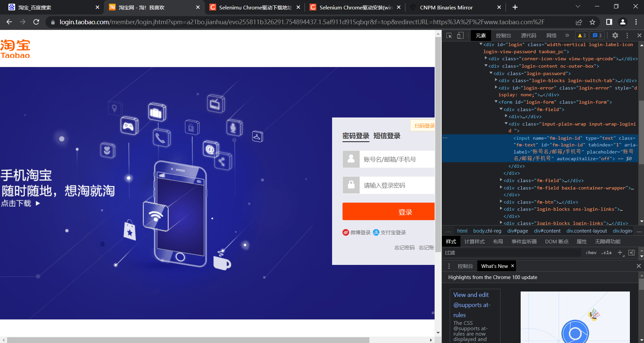The height and width of the screenshot is (343, 644).
Task: Expand the baxia-container-wrapper div node
Action: click(501, 187)
